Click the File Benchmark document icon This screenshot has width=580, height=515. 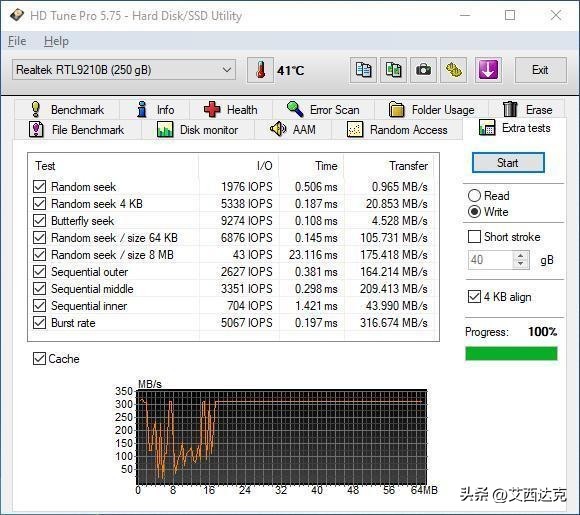pos(36,129)
